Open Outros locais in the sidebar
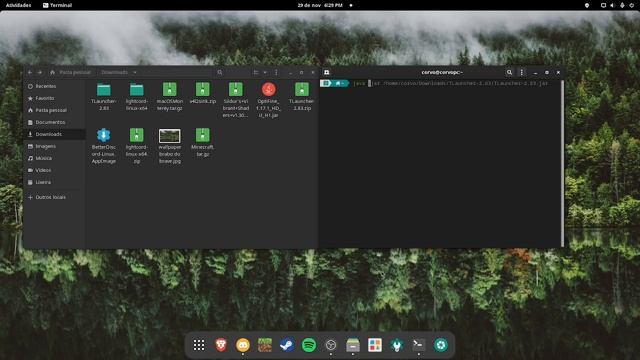This screenshot has height=360, width=640. pos(54,197)
